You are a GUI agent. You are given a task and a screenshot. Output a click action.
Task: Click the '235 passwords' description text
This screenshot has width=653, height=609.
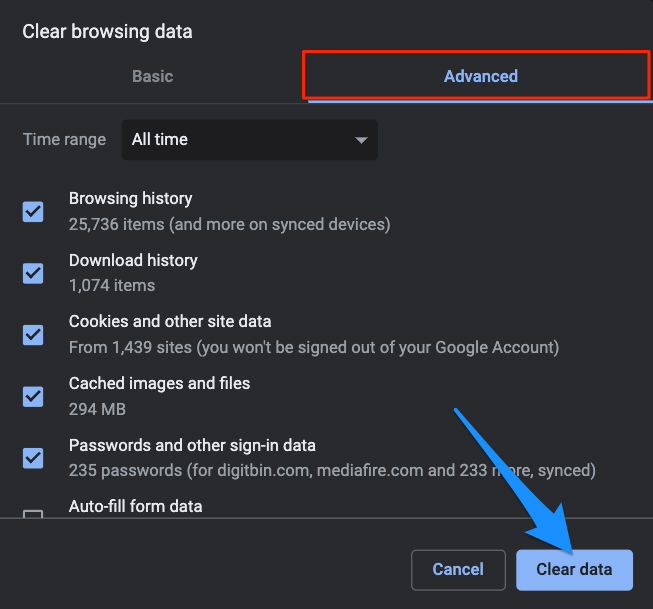pos(332,471)
